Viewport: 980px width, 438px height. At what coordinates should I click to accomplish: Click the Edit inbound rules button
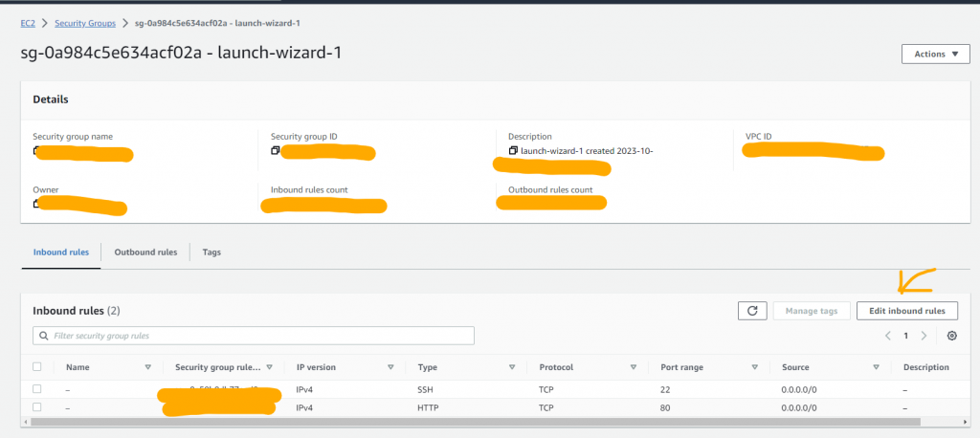[x=907, y=311]
